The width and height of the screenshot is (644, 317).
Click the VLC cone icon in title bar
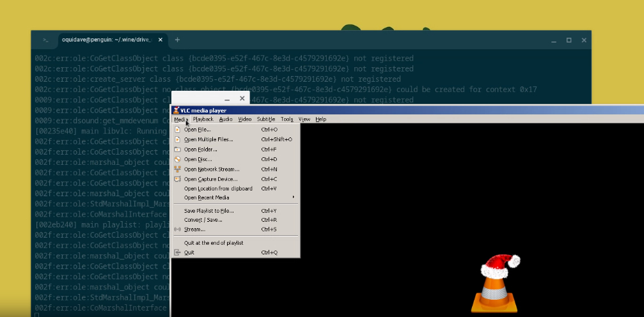177,110
